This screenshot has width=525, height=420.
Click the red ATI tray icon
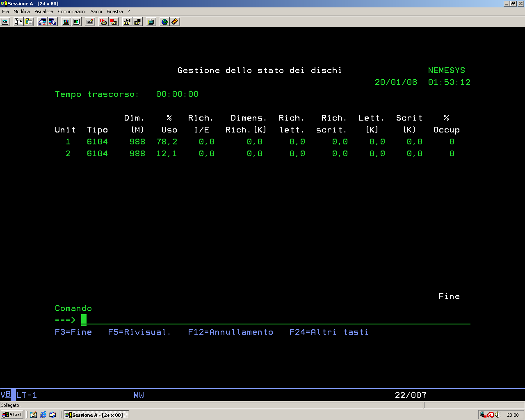click(x=491, y=415)
